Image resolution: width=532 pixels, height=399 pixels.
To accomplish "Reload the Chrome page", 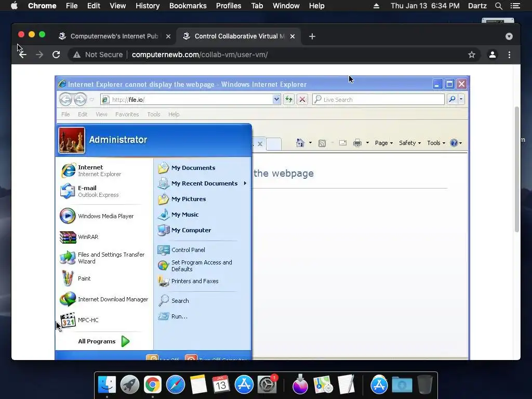I will (56, 55).
